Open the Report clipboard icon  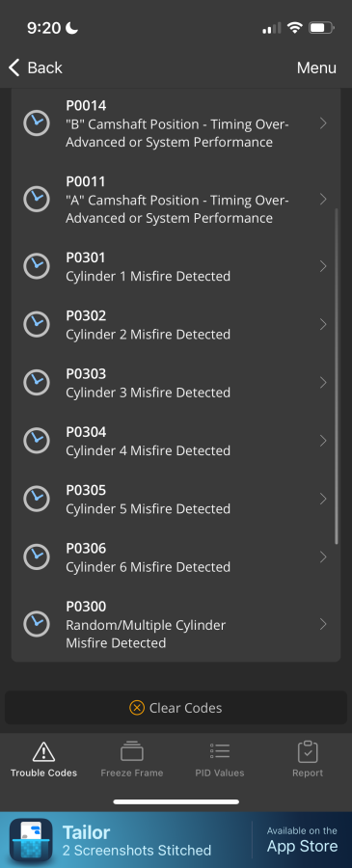(x=308, y=751)
